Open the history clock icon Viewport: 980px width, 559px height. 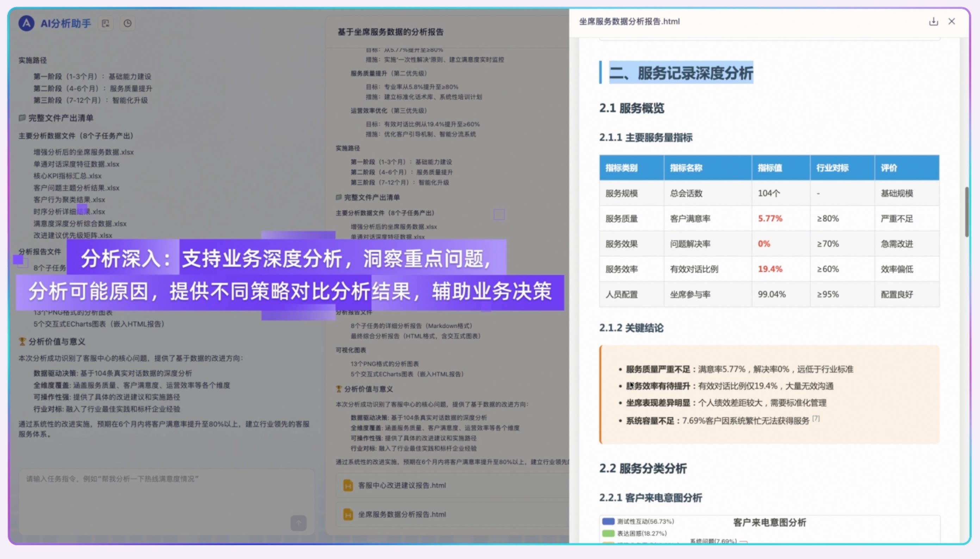click(x=128, y=24)
